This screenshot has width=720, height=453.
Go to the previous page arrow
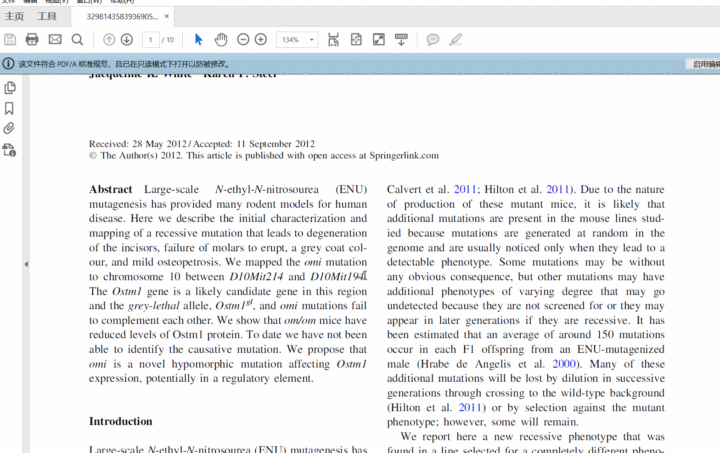coord(109,39)
